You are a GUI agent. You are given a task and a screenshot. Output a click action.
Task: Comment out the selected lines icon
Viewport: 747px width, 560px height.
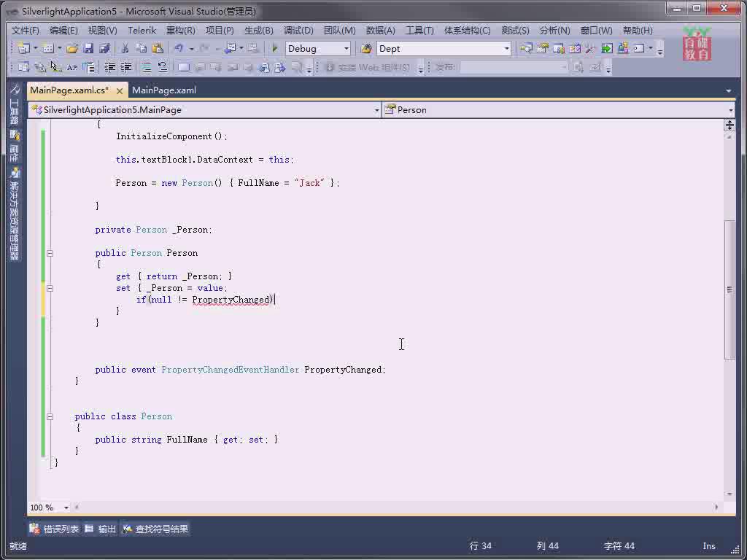pos(146,67)
